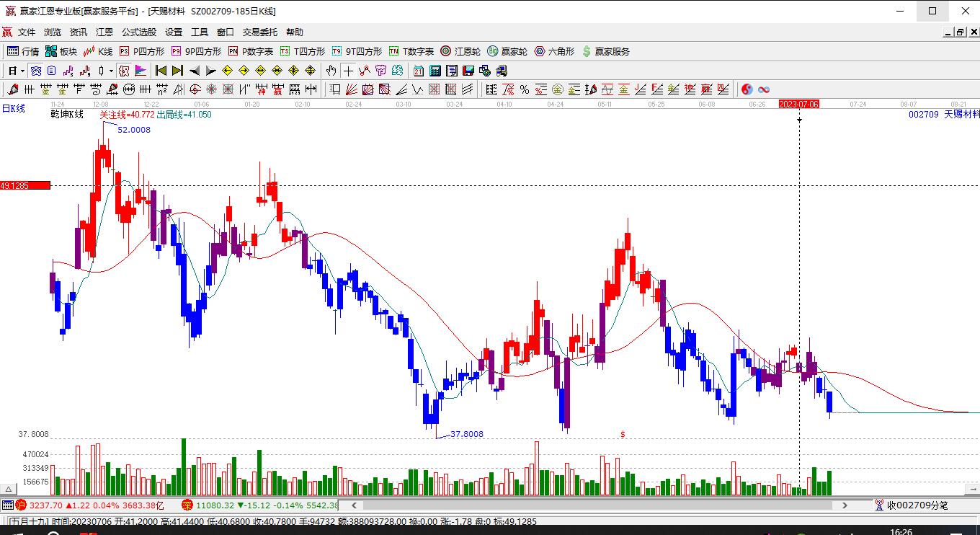Click the yin-yang taiji icon
The image size is (980, 535).
[747, 89]
